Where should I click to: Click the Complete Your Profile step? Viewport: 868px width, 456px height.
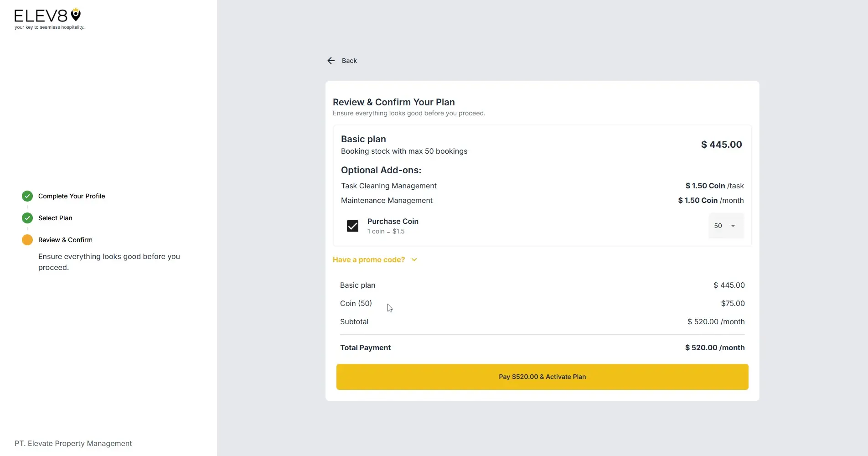coord(71,196)
